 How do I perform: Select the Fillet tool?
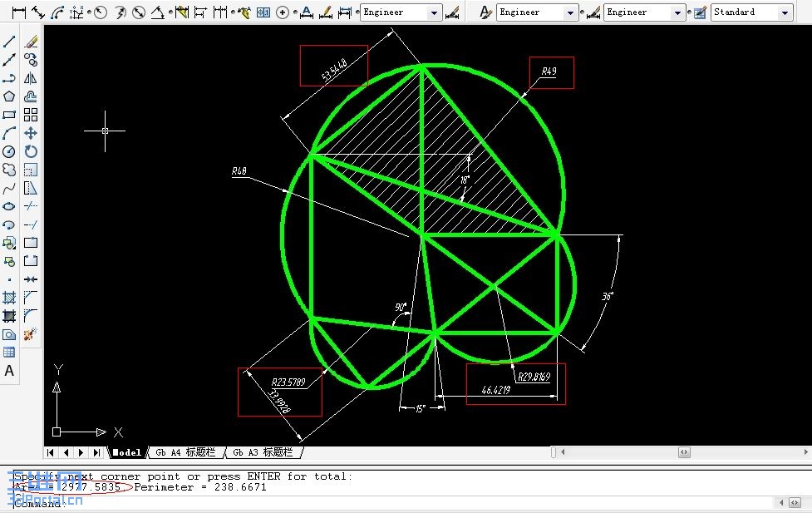pos(31,316)
